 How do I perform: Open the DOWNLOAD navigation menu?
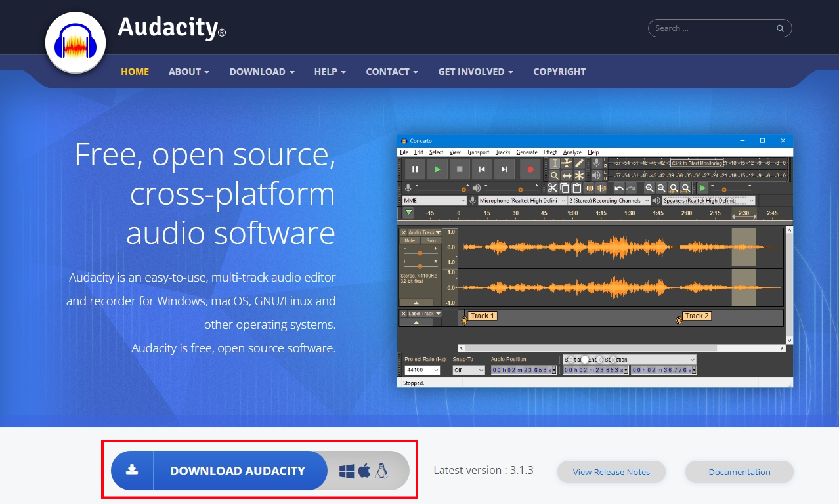pyautogui.click(x=258, y=72)
